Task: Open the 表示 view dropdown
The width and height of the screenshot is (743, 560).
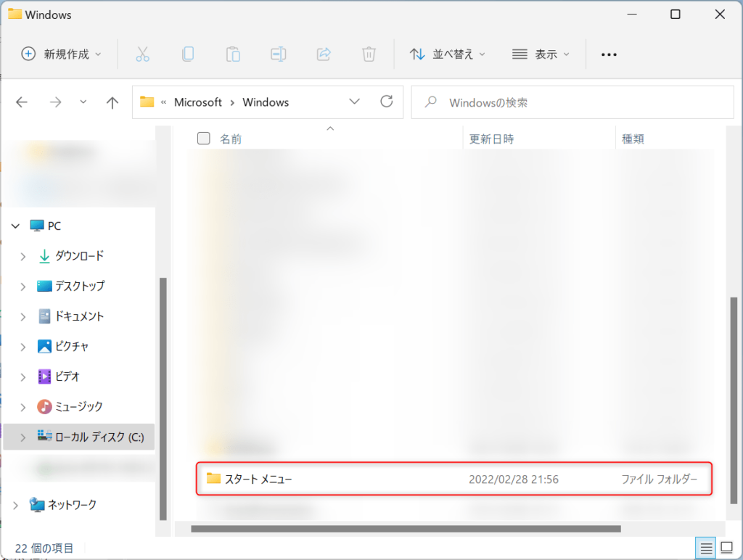Action: [541, 54]
